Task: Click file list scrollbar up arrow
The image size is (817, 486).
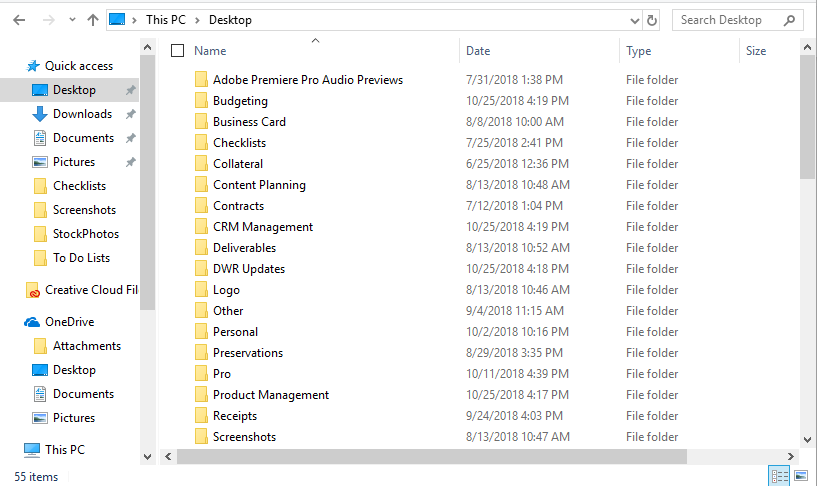Action: click(x=807, y=47)
